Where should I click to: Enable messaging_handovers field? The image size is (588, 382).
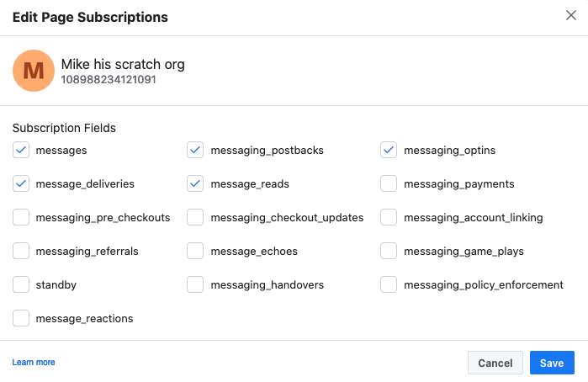click(195, 284)
